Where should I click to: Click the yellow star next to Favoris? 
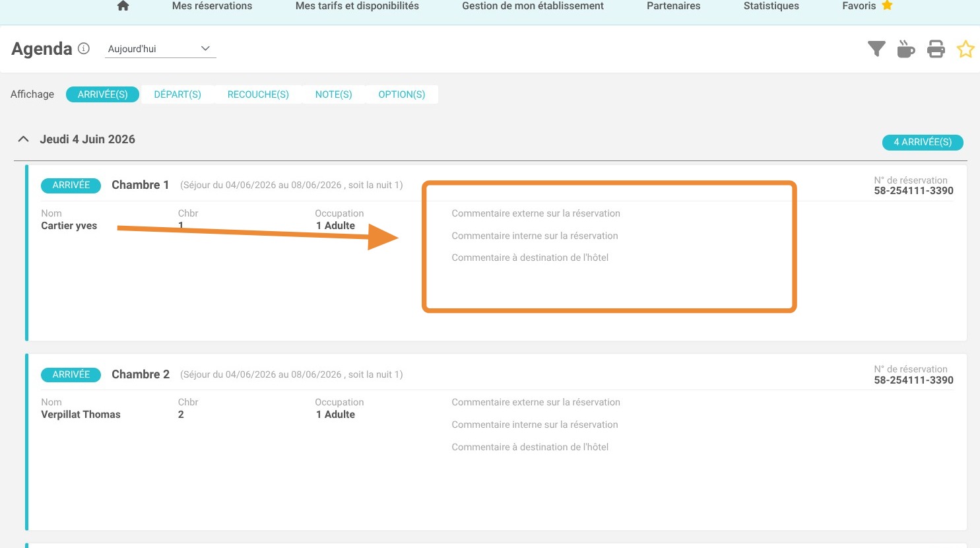(x=887, y=5)
